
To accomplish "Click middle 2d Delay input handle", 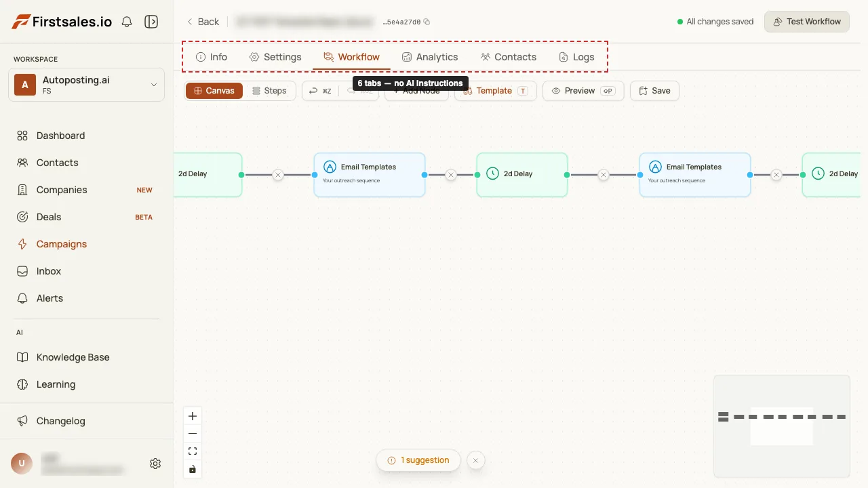I will click(x=477, y=175).
